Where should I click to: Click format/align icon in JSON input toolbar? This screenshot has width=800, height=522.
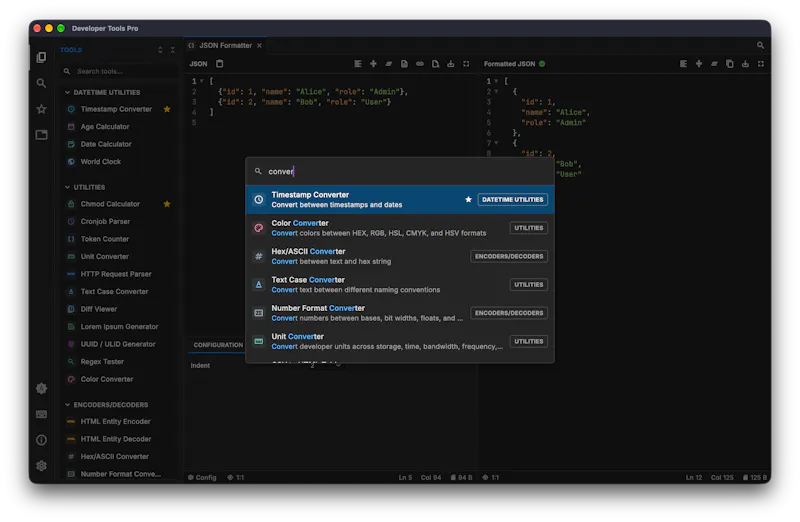tap(358, 64)
